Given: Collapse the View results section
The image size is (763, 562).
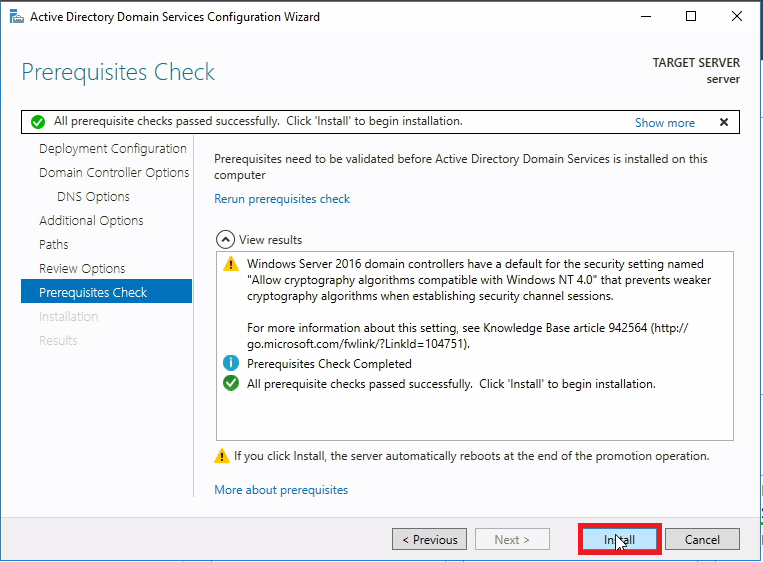Looking at the screenshot, I should coord(224,240).
